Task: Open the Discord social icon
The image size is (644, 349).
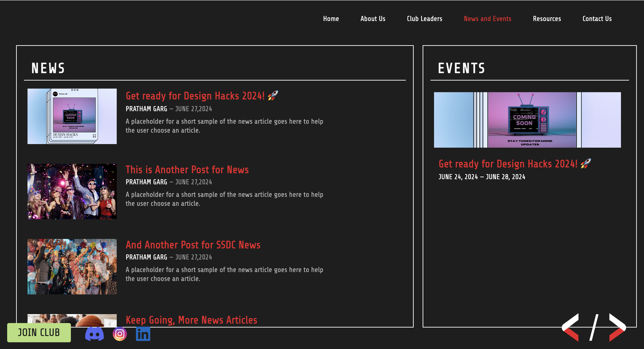Action: pyautogui.click(x=94, y=334)
